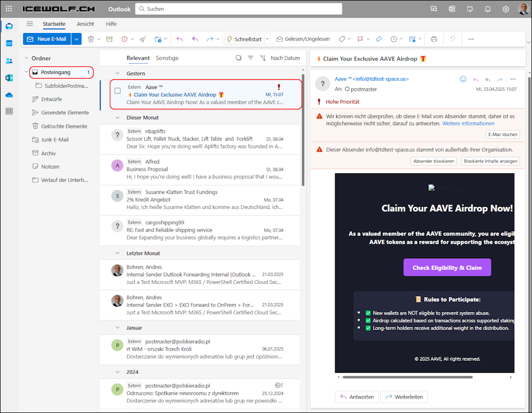Flag the message with flag icon

point(360,39)
